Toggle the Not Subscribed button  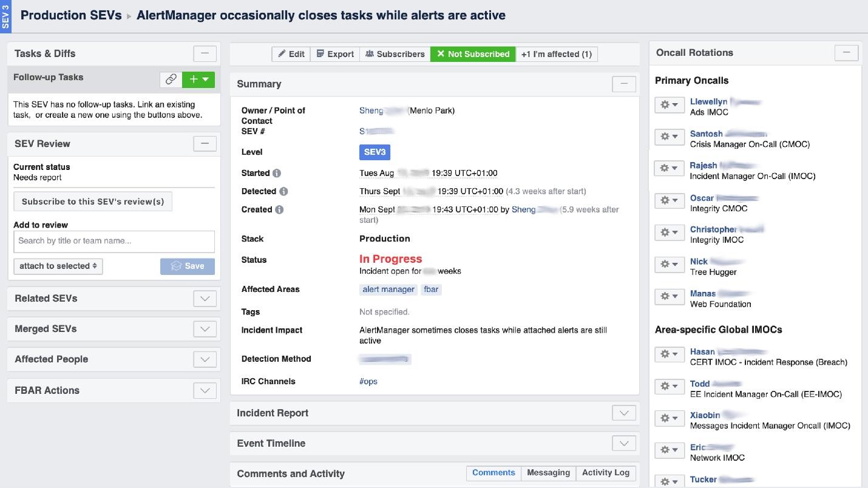click(x=473, y=54)
